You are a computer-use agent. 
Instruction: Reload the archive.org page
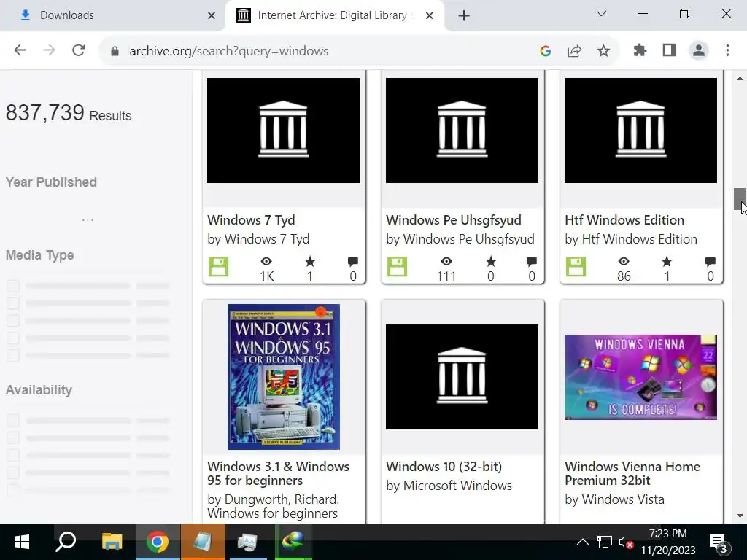point(79,50)
